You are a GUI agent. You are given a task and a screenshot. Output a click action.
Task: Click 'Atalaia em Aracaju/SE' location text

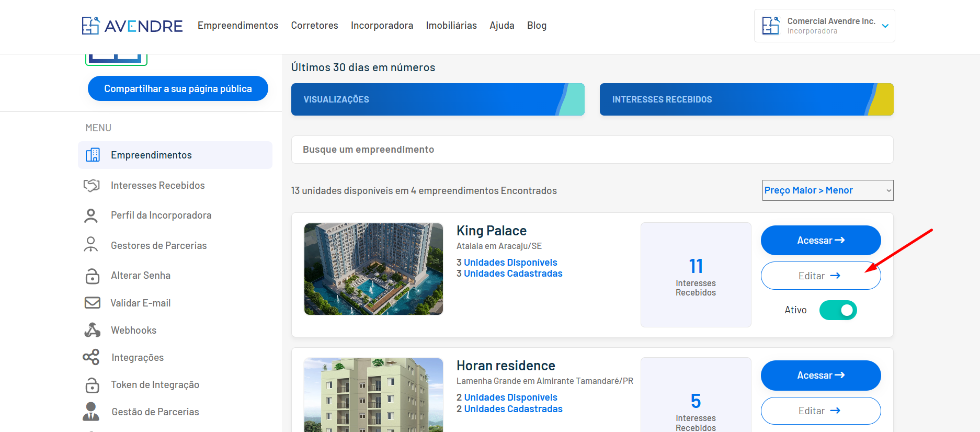[x=499, y=246]
